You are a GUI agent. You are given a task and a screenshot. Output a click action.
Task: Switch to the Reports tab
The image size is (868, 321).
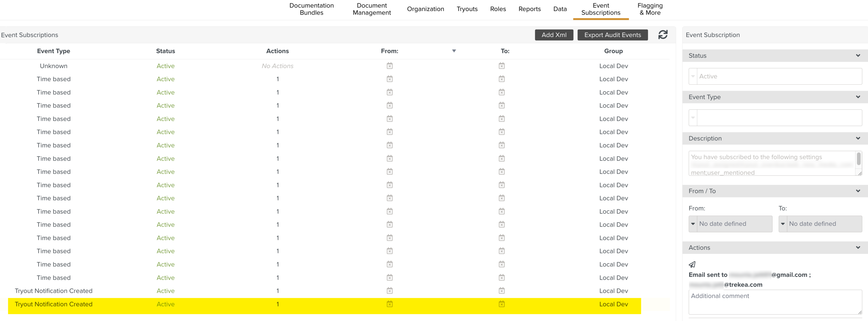click(529, 9)
